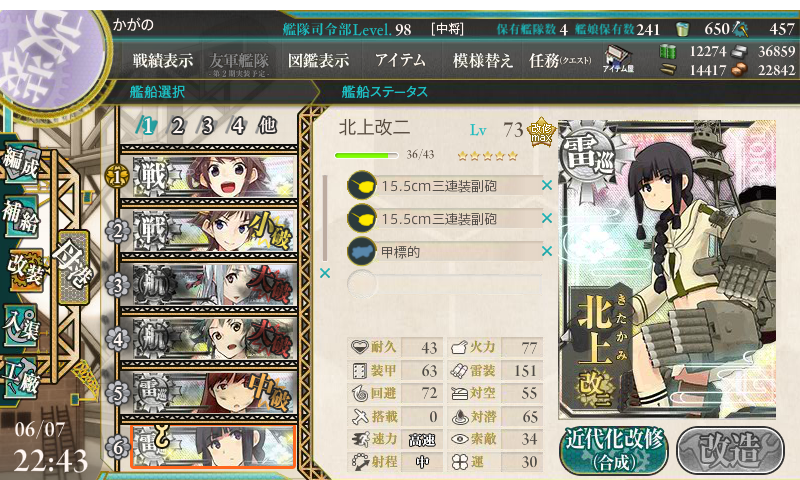This screenshot has height=480, width=800.
Task: Switch to fleet tab 2
Action: point(177,125)
